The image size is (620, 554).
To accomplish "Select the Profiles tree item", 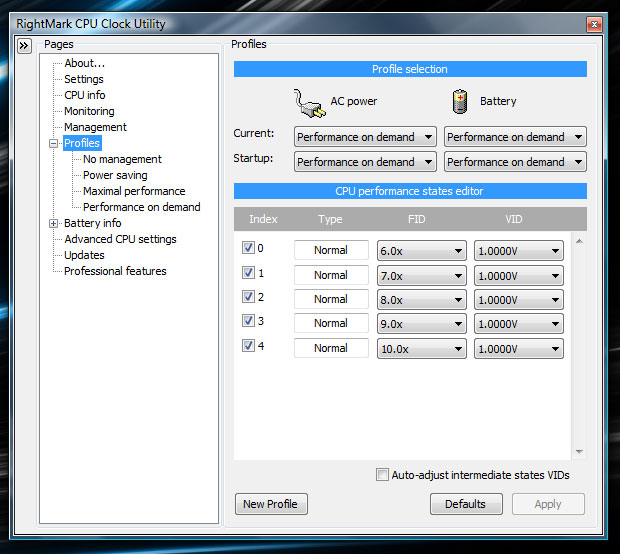I will [x=82, y=143].
